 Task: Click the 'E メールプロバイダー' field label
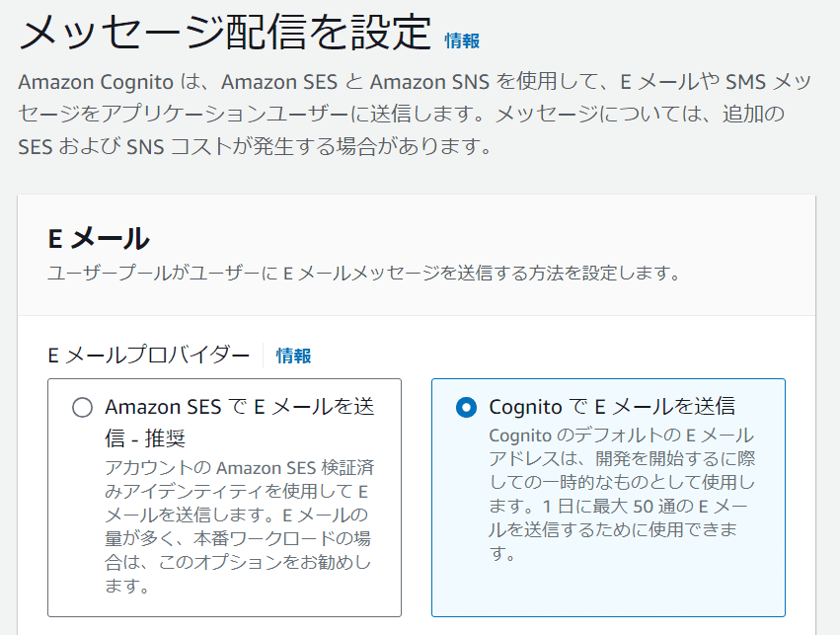click(149, 356)
